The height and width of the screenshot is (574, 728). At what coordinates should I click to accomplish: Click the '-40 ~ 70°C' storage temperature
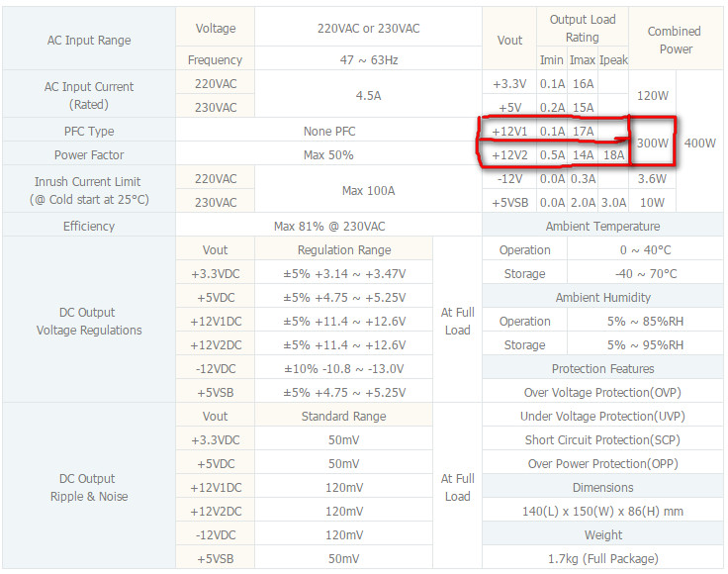645,273
